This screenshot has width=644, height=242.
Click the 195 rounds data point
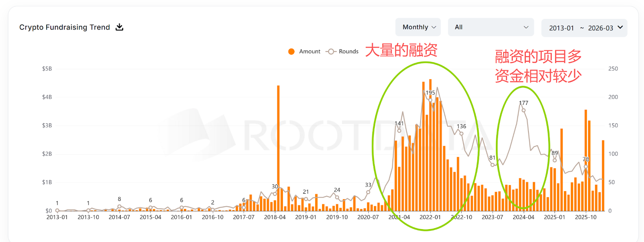430,100
